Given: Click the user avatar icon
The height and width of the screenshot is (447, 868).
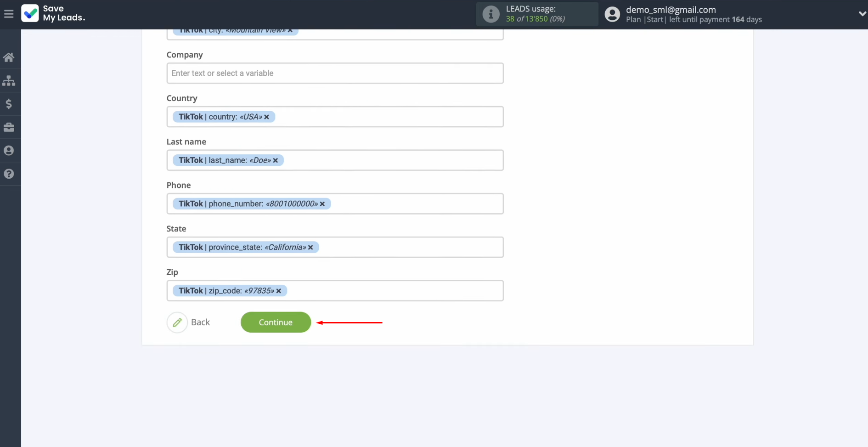Looking at the screenshot, I should tap(612, 14).
